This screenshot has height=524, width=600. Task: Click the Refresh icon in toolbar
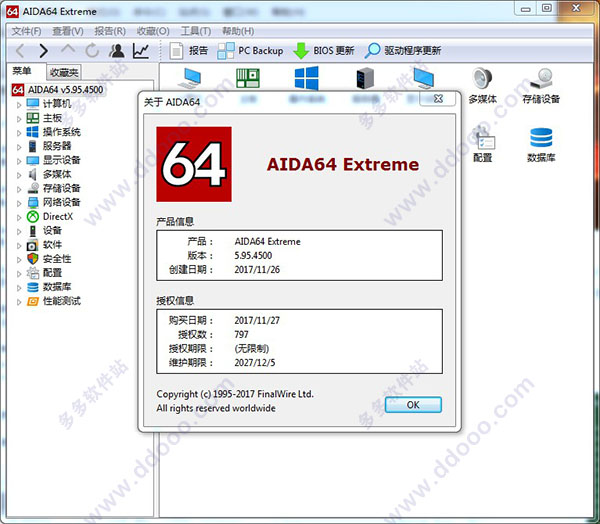pyautogui.click(x=92, y=51)
